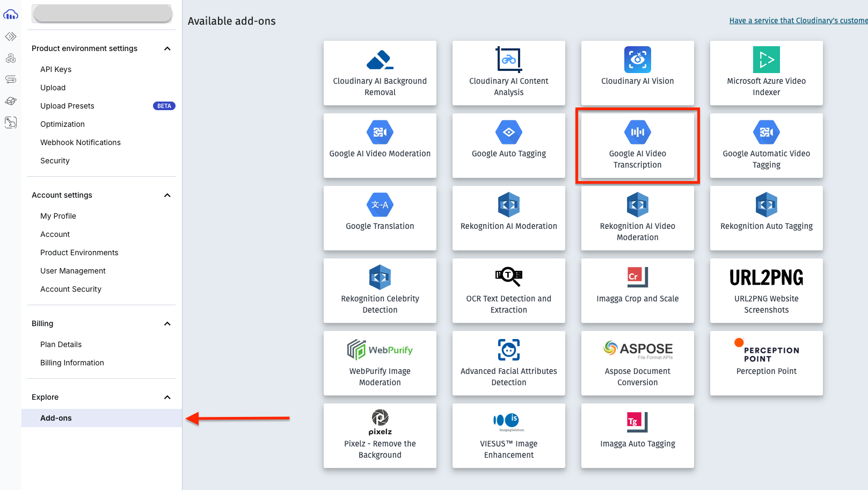
Task: Collapse the Account settings section
Action: pos(167,195)
